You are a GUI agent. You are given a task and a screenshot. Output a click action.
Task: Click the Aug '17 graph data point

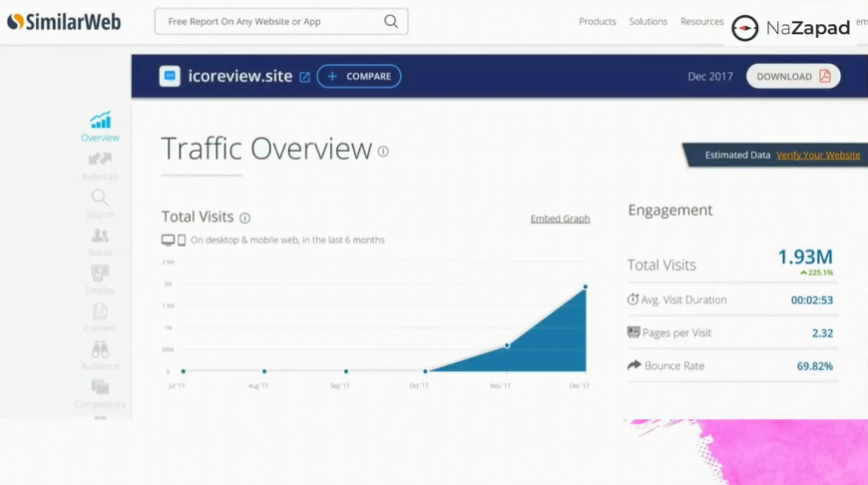(264, 371)
